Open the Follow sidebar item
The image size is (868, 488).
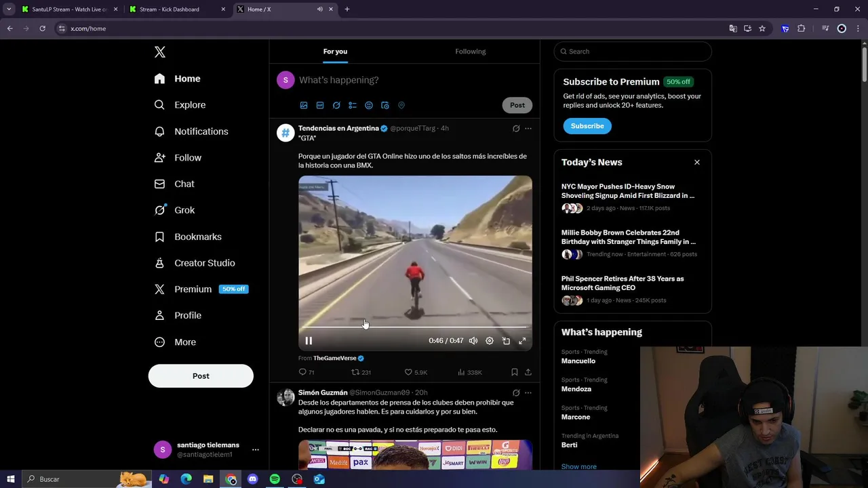point(178,157)
